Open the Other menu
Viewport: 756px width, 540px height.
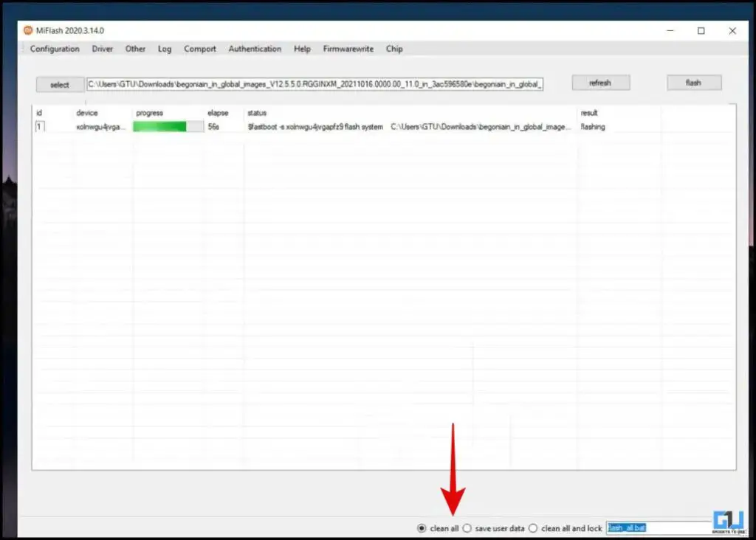point(135,49)
